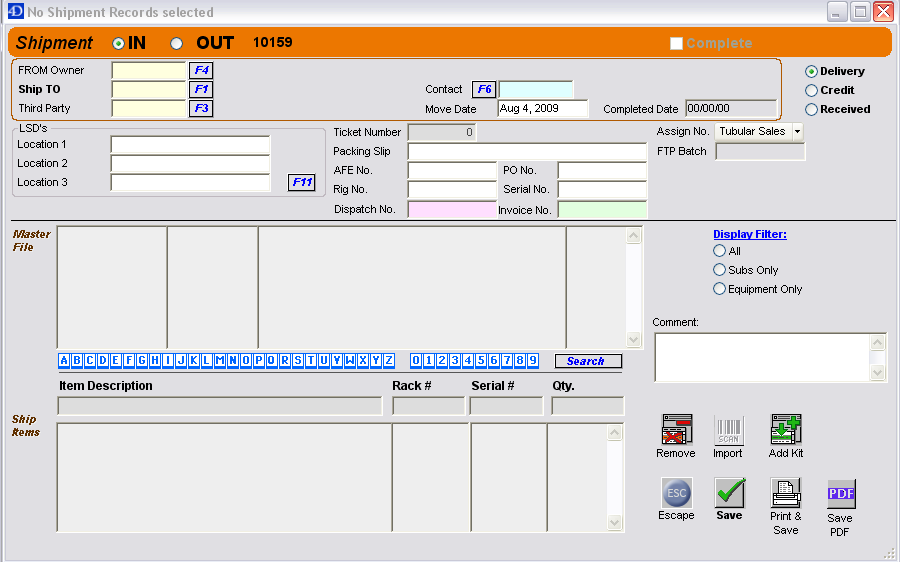Click the Add Kit icon
This screenshot has height=562, width=900.
click(786, 430)
